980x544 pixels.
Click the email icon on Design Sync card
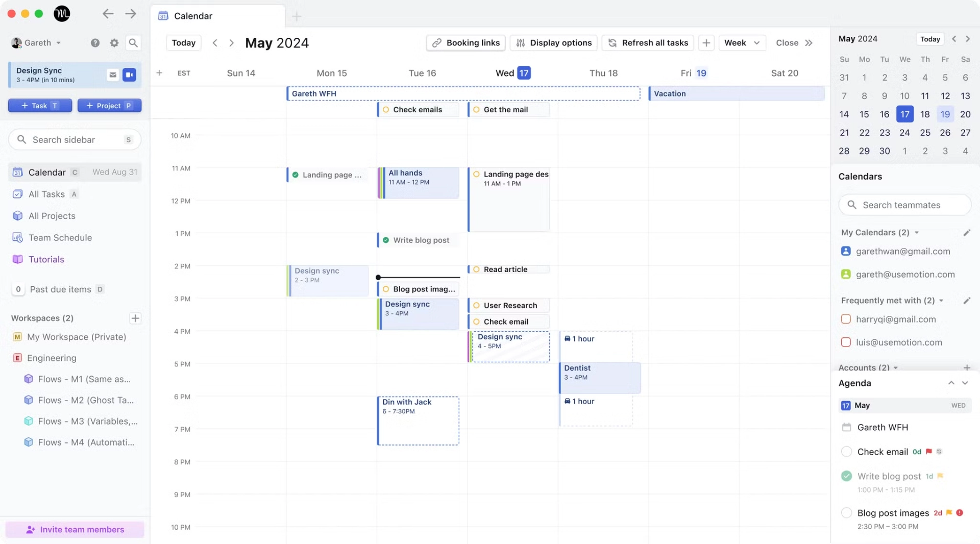click(x=113, y=75)
